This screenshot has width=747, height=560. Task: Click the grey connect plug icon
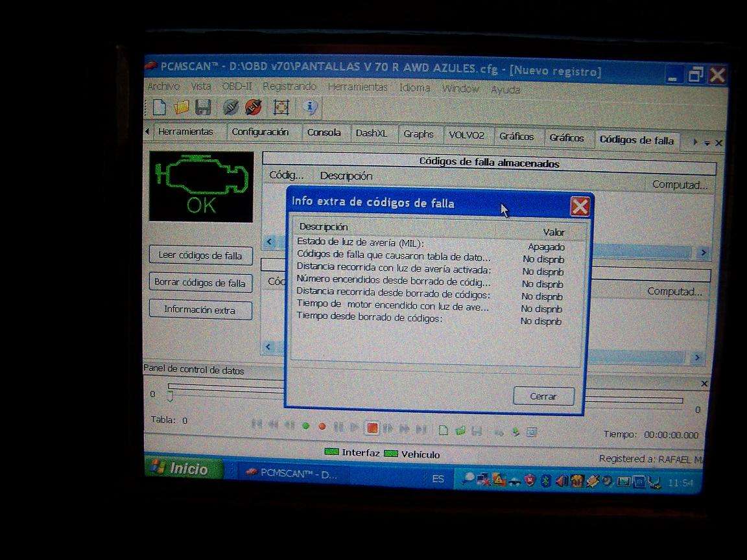click(x=231, y=107)
